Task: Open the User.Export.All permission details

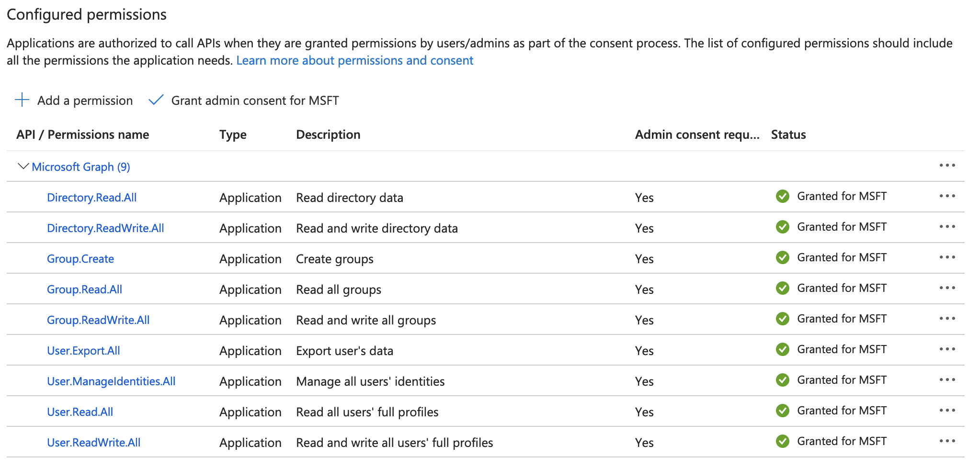Action: pyautogui.click(x=84, y=350)
